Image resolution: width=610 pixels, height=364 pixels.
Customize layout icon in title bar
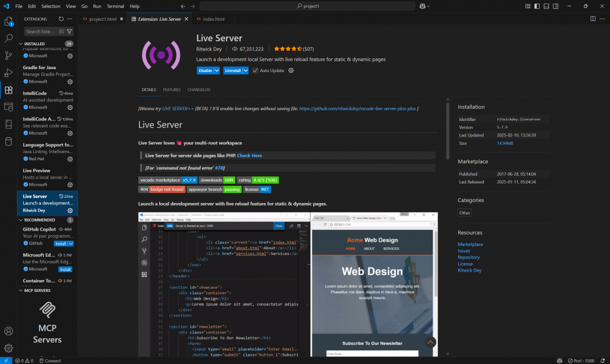(528, 6)
